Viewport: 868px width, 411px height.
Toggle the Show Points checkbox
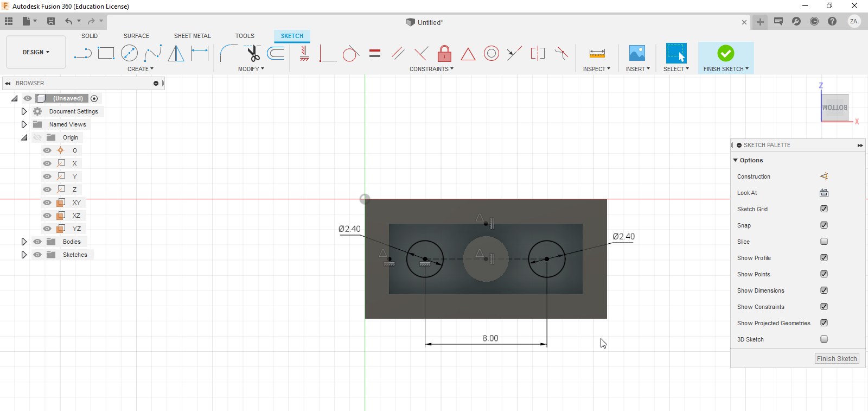point(824,274)
